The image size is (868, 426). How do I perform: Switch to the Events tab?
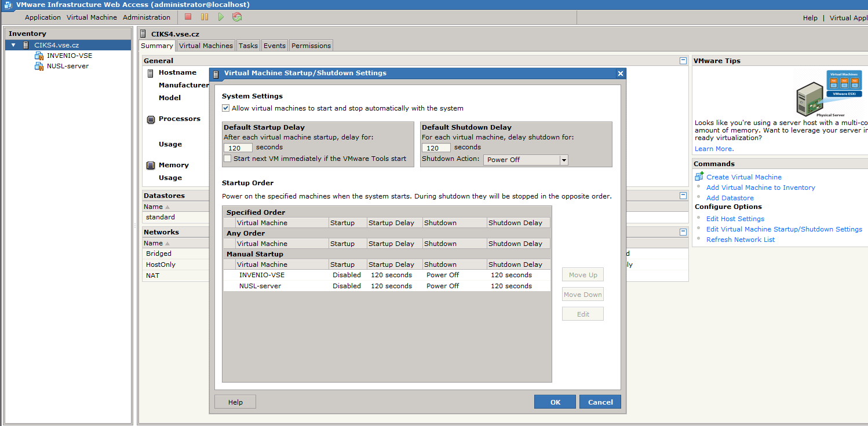pyautogui.click(x=275, y=46)
